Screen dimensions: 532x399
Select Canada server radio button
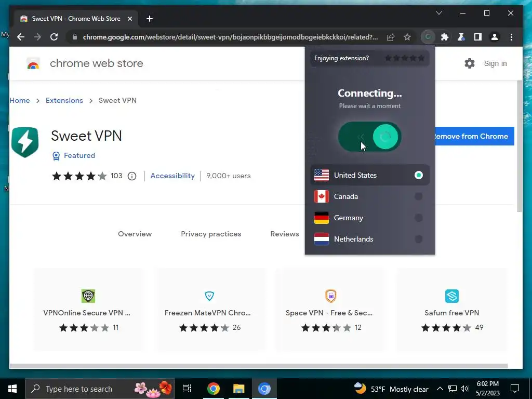tap(418, 196)
